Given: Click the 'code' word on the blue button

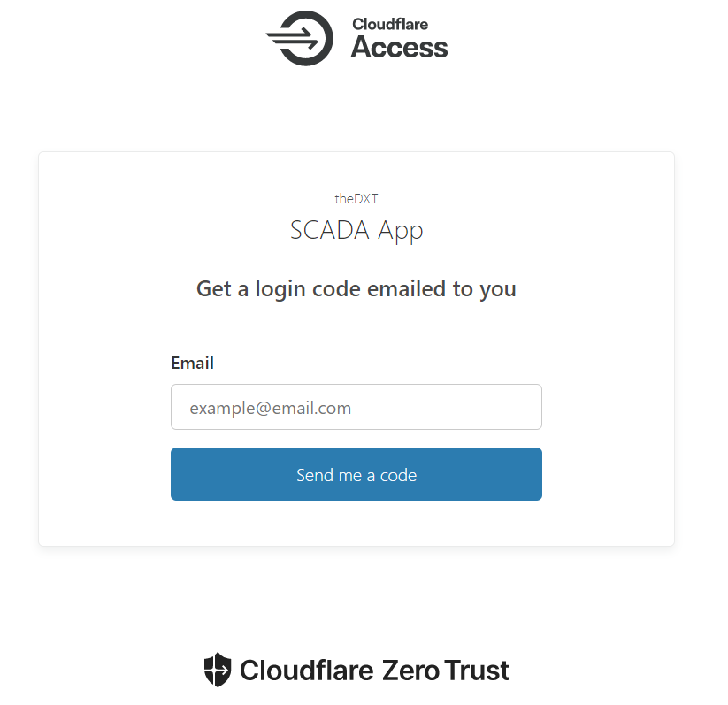Looking at the screenshot, I should pos(398,475).
